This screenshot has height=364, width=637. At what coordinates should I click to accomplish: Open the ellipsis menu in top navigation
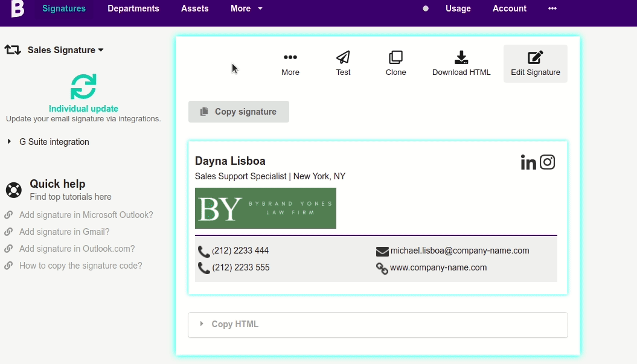point(552,8)
